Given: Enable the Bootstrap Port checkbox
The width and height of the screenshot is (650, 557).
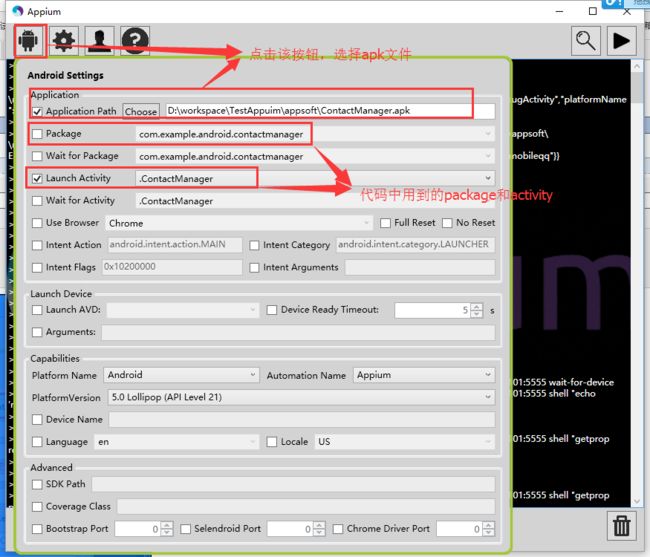Looking at the screenshot, I should coord(37,529).
